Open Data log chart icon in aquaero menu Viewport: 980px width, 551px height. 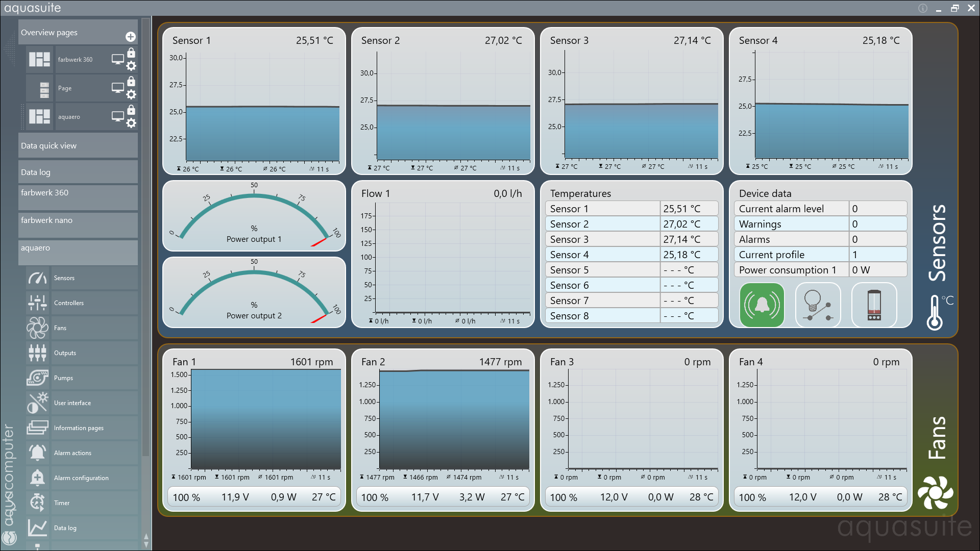coord(38,528)
